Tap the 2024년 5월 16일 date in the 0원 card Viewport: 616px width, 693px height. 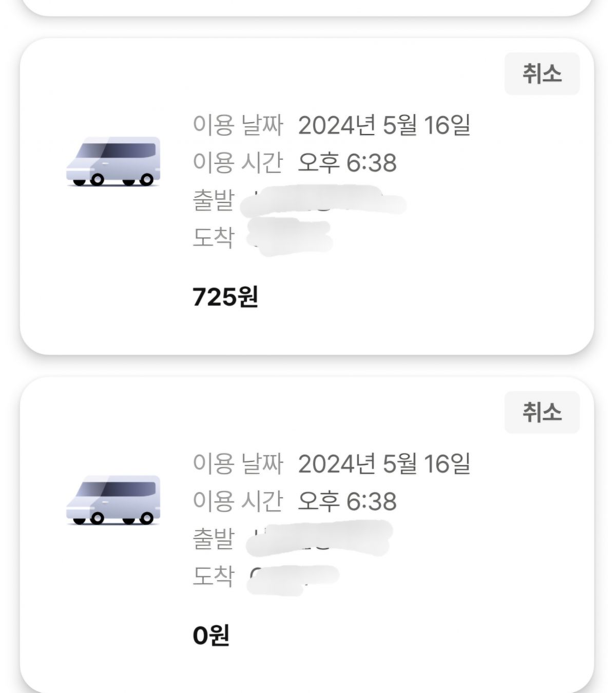point(384,463)
